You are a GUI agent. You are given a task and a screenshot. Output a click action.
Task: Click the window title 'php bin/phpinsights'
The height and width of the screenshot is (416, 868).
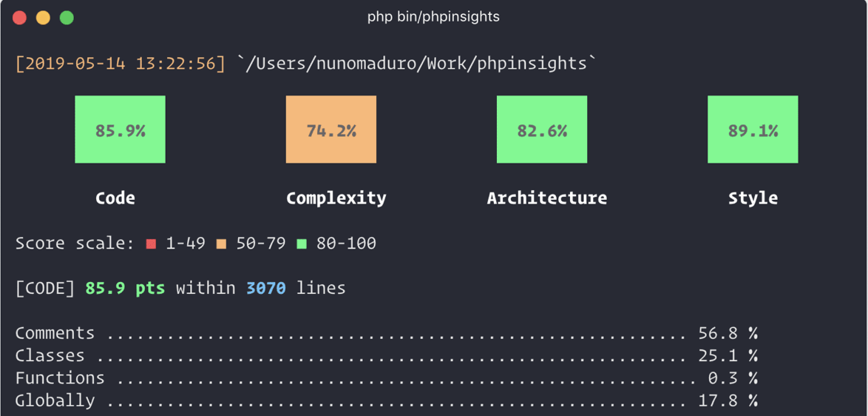[433, 16]
